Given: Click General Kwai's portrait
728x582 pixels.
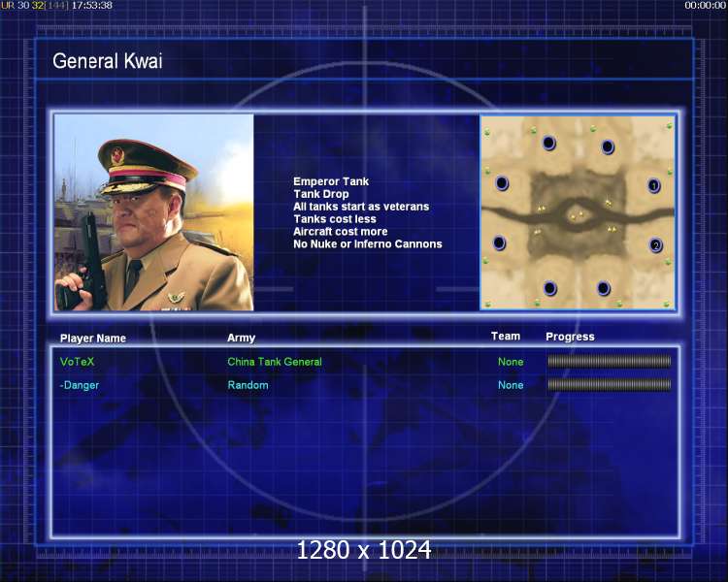Looking at the screenshot, I should click(154, 212).
